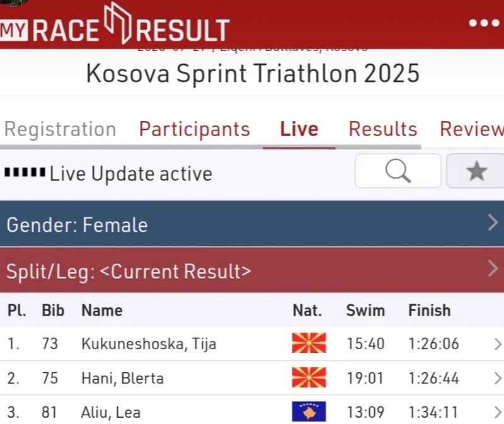Tap the star favorites button
This screenshot has width=504, height=424.
point(476,171)
